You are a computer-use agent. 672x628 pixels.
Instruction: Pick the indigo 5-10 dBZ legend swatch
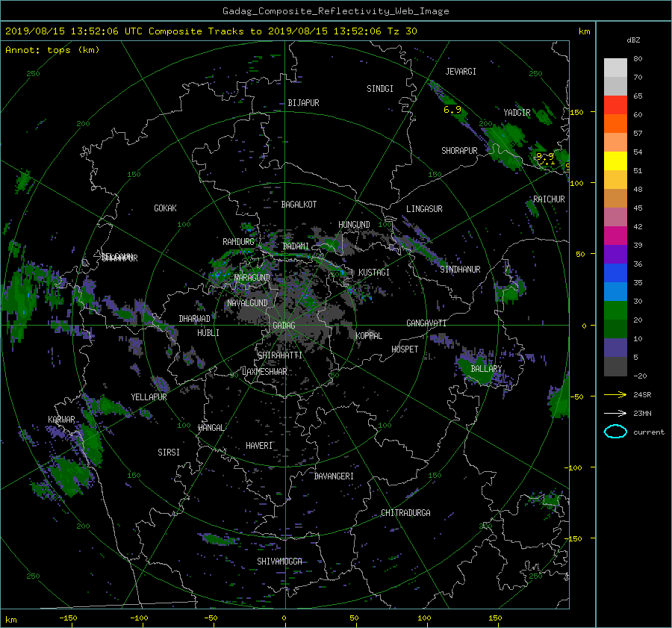pyautogui.click(x=615, y=348)
